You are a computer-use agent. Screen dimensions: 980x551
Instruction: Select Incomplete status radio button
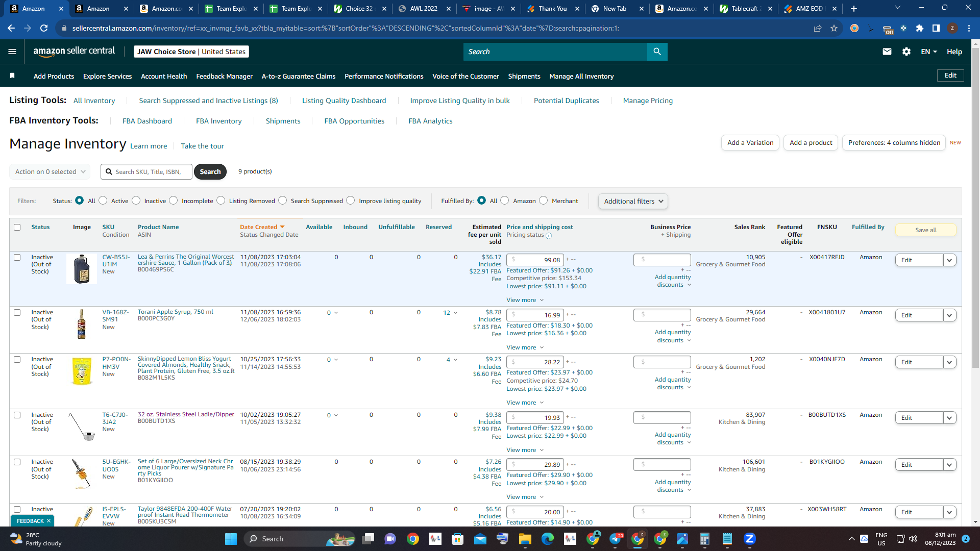coord(174,201)
